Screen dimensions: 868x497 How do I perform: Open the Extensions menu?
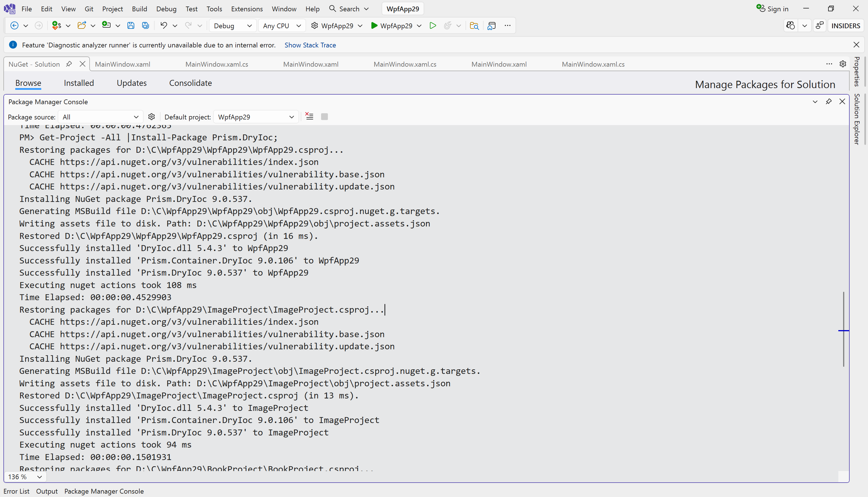click(247, 9)
